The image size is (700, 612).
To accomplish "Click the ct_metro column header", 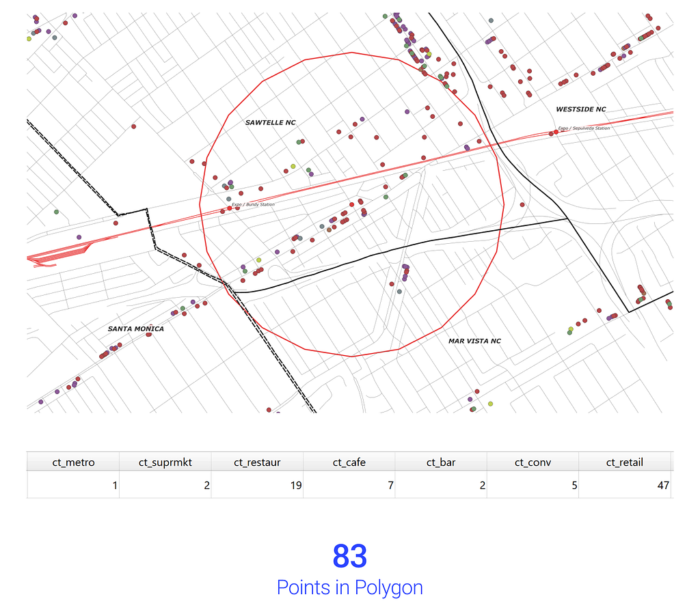I will click(73, 462).
